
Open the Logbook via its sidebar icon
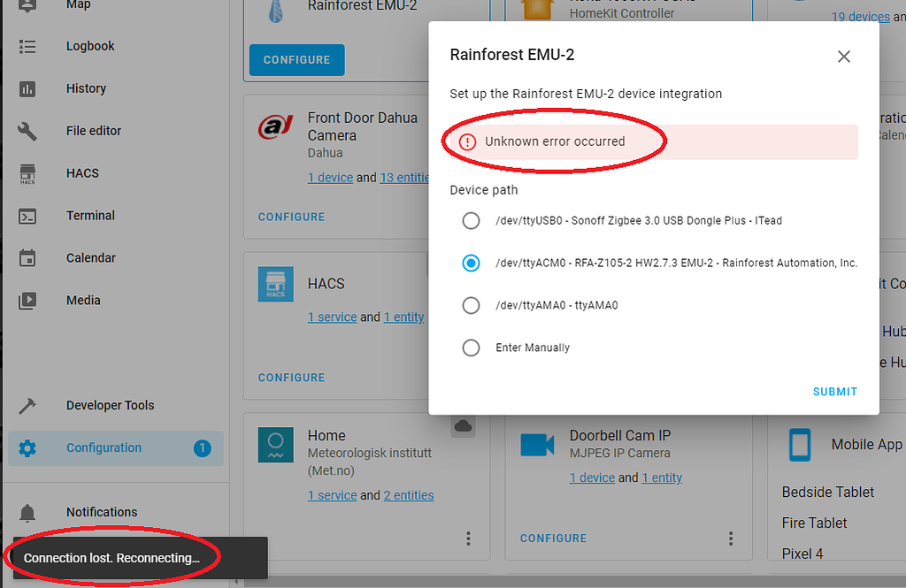coord(27,46)
